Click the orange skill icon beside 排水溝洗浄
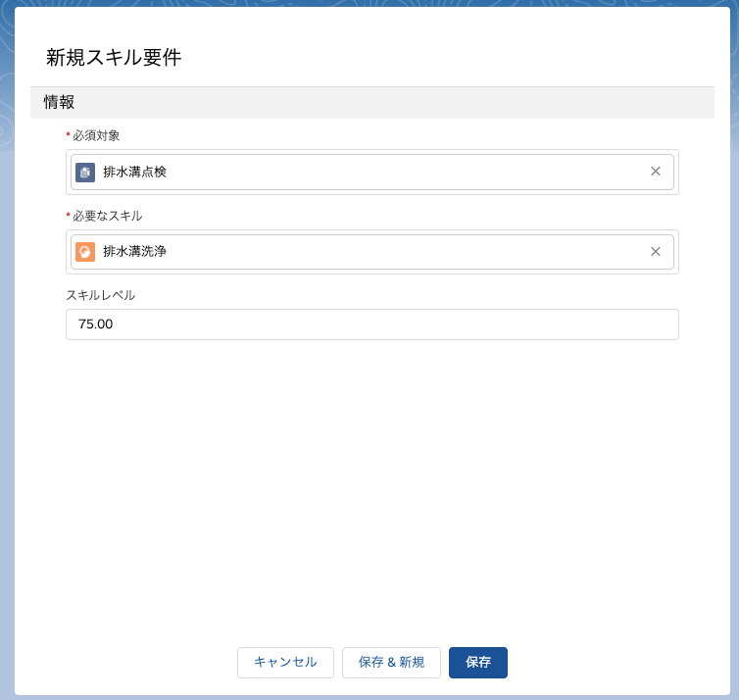This screenshot has height=700, width=739. click(85, 252)
